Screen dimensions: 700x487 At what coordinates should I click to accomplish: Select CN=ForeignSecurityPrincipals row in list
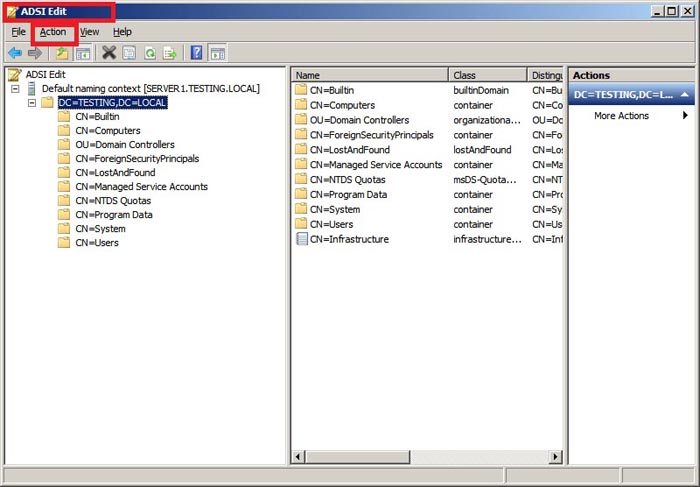(371, 135)
